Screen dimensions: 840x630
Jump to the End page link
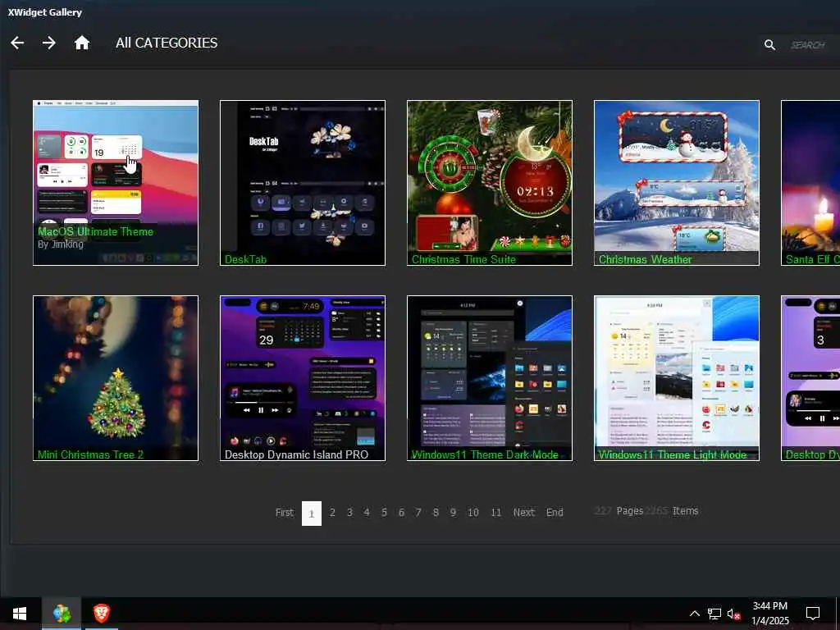pyautogui.click(x=555, y=513)
